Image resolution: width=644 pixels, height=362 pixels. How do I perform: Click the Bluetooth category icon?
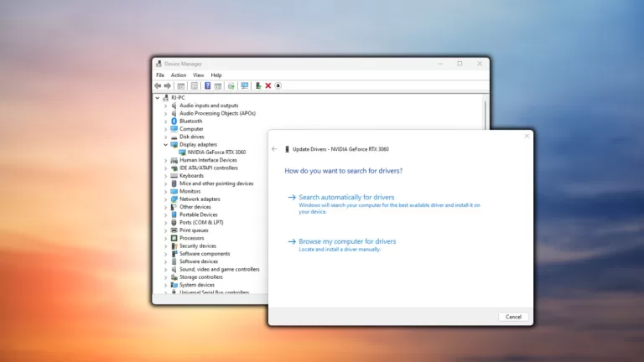pos(174,121)
